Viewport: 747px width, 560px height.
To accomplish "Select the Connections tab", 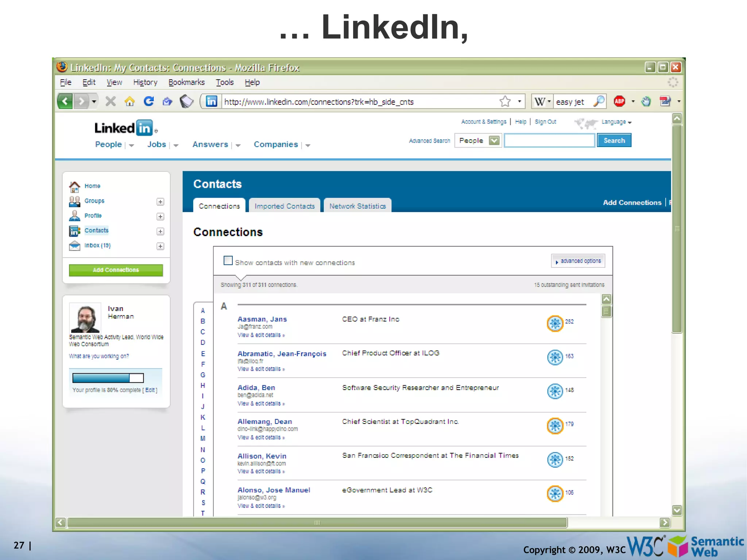I will (219, 205).
